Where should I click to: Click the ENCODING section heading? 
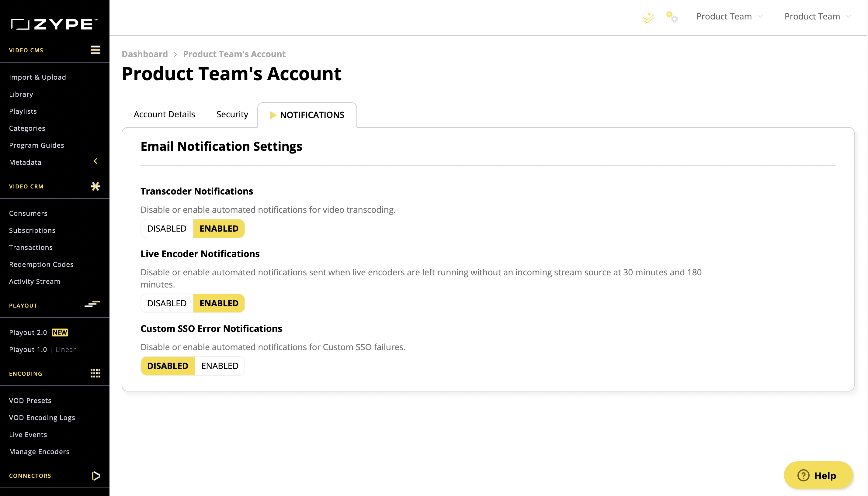pyautogui.click(x=26, y=374)
